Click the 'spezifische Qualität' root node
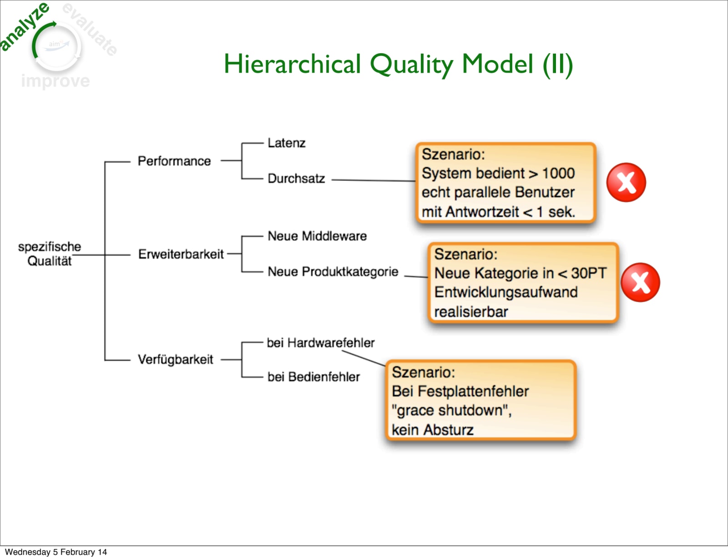The width and height of the screenshot is (728, 560). (x=49, y=253)
